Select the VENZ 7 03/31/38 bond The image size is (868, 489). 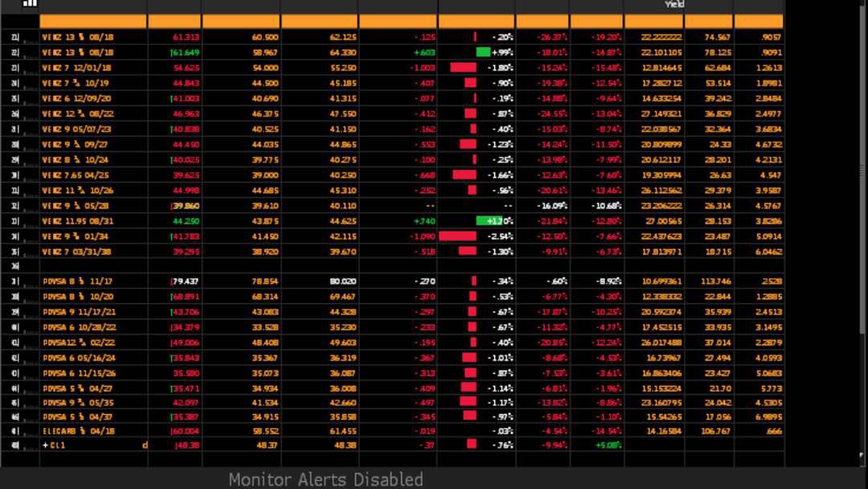[x=77, y=252]
